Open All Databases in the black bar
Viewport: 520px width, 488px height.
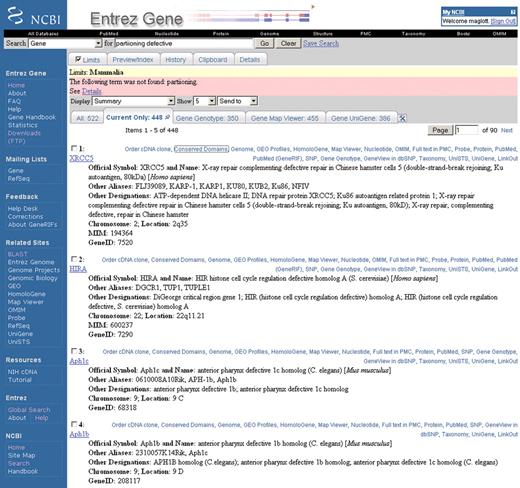[x=43, y=34]
